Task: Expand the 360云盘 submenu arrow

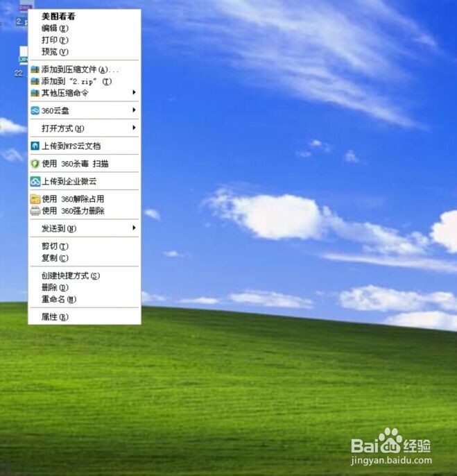Action: click(134, 110)
